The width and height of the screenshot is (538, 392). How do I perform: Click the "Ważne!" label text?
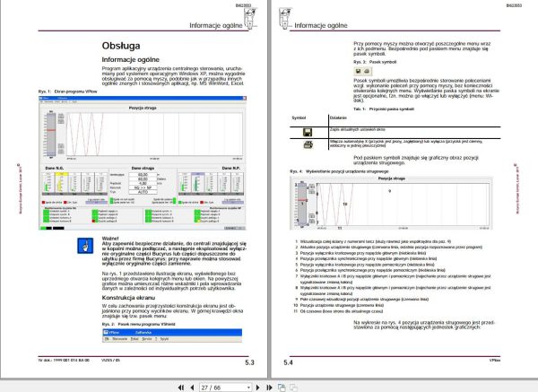[110, 239]
